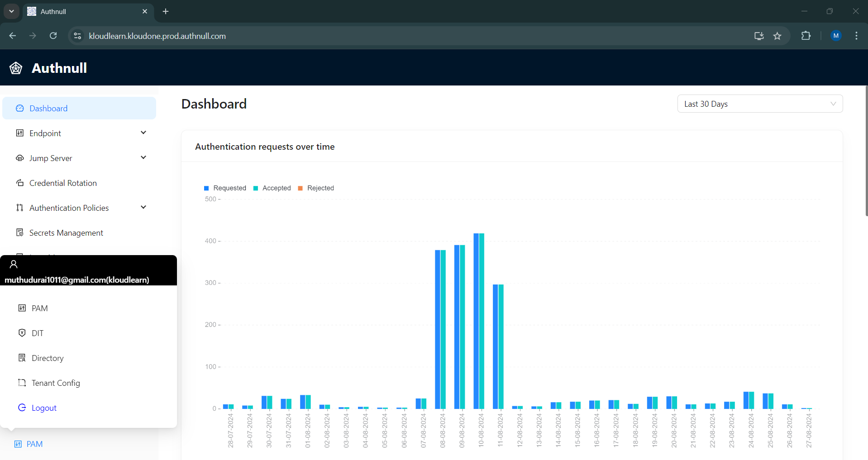The width and height of the screenshot is (868, 460).
Task: Click the Secrets Management sidebar icon
Action: click(20, 232)
